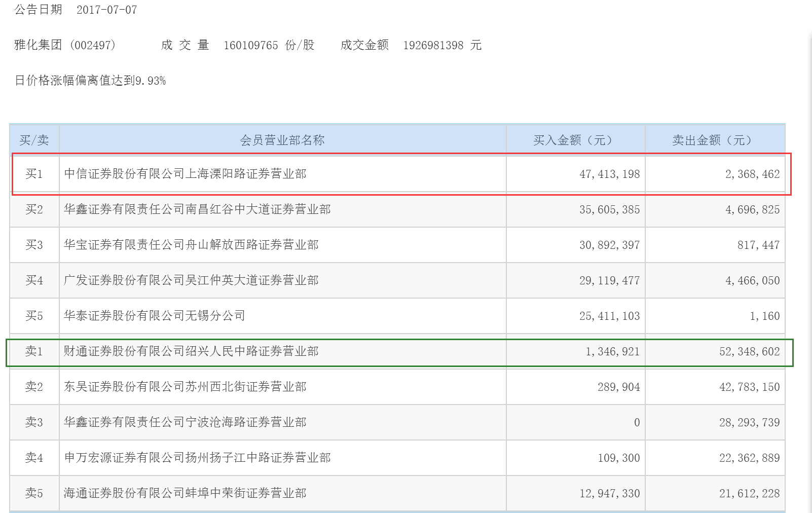
Task: Select the 卖1 row label
Action: click(x=34, y=351)
